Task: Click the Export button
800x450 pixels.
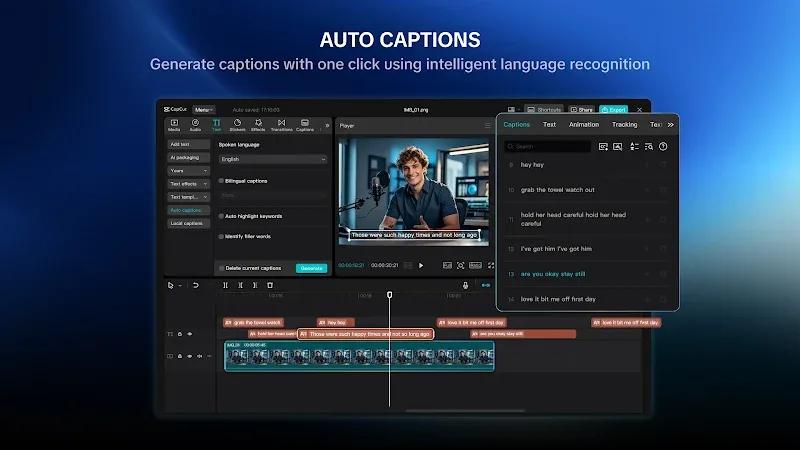Action: [613, 109]
